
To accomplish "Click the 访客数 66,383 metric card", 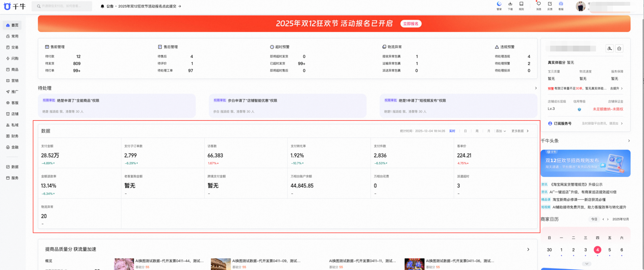I will click(246, 153).
